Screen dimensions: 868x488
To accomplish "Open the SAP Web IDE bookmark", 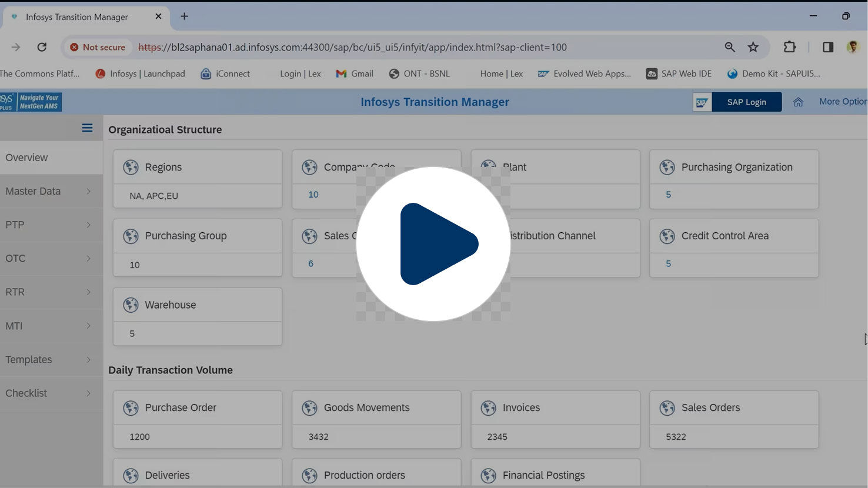I will point(679,73).
